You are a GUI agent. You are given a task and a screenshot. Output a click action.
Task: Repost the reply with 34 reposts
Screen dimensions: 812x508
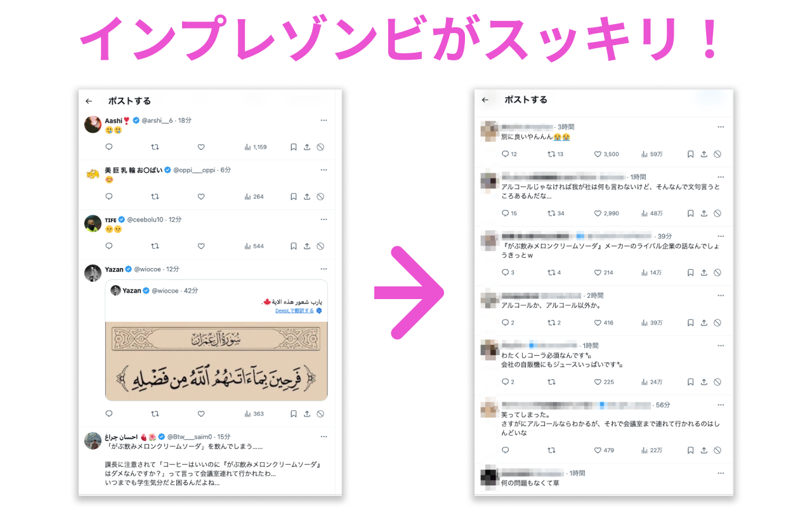click(556, 213)
